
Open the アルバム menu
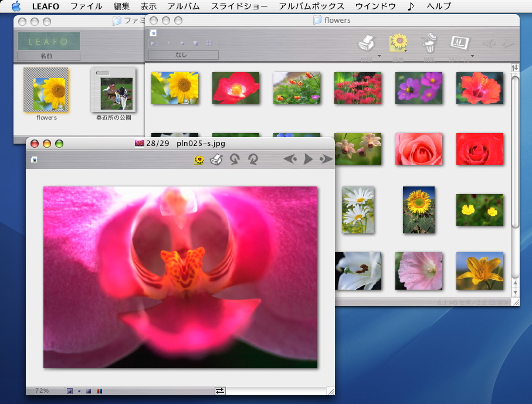pos(183,6)
